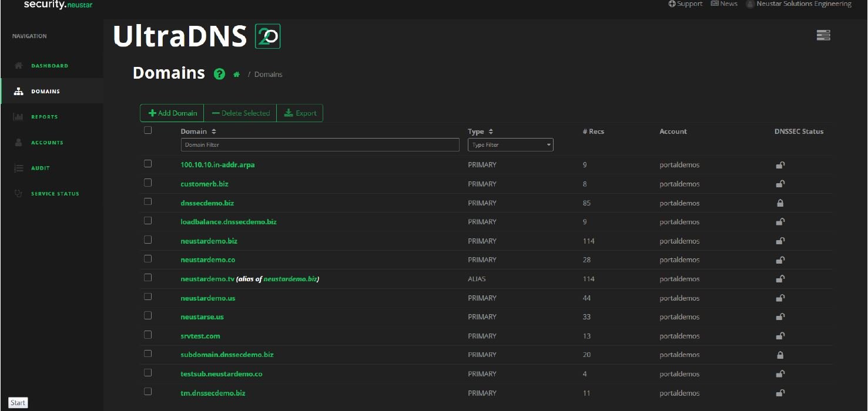Sort by the Domain column arrows
This screenshot has height=411, width=868.
click(x=214, y=132)
